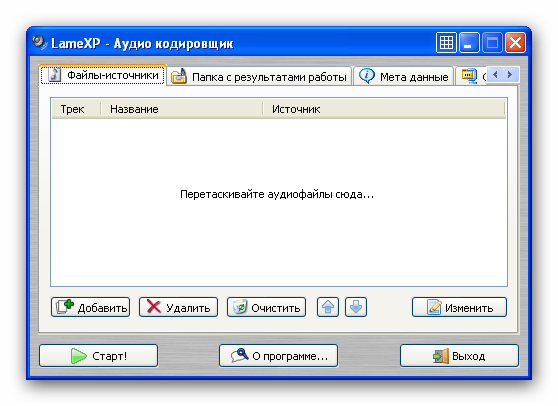Viewport: 558px width, 406px height.
Task: Click the grid icon in title bar
Action: click(x=446, y=43)
